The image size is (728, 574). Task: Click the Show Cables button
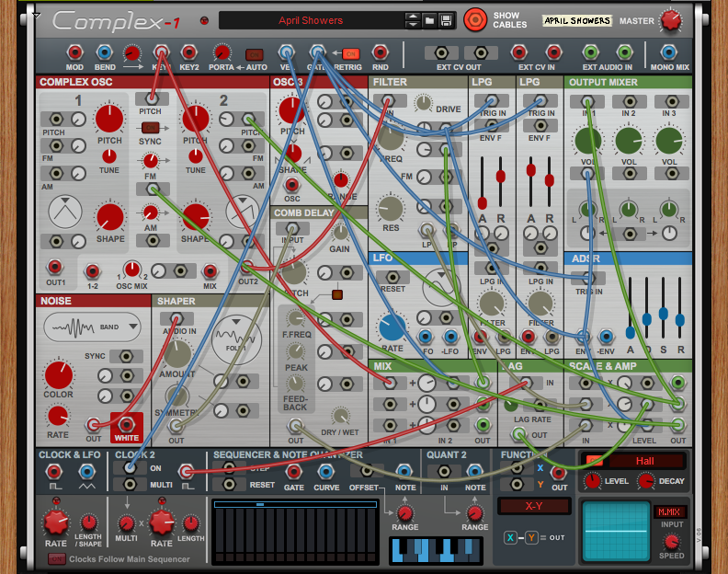point(474,19)
